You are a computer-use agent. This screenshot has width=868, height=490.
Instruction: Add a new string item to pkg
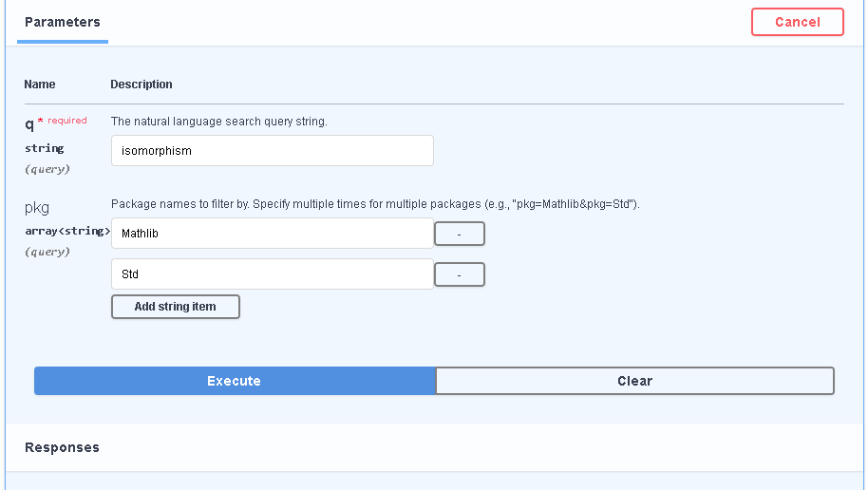[176, 307]
